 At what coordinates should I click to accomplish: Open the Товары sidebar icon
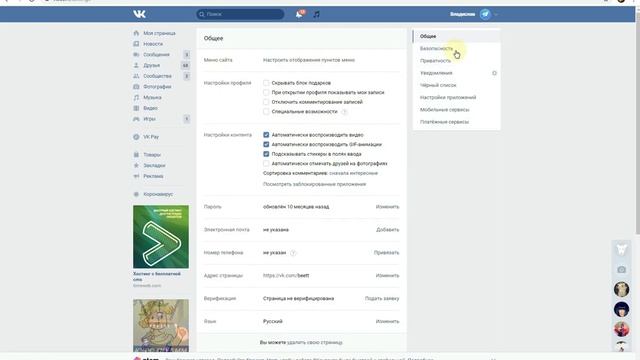coord(136,155)
